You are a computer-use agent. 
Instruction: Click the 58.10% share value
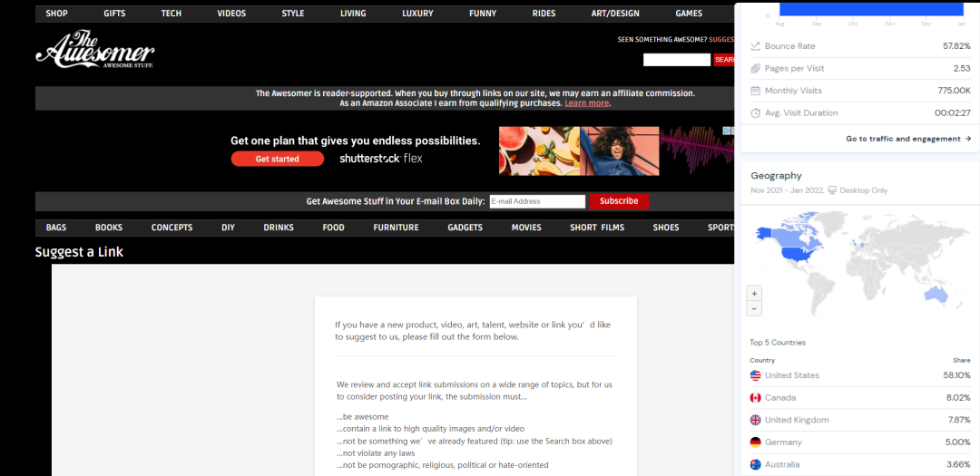957,375
